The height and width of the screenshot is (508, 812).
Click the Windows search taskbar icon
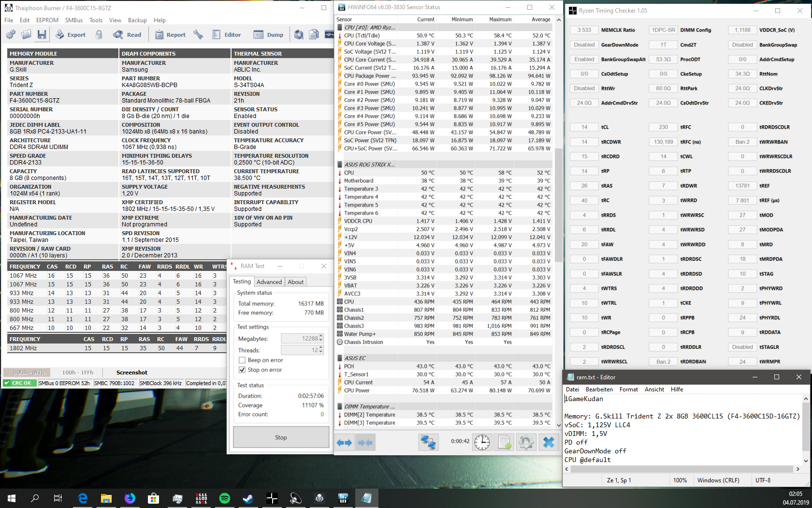[35, 498]
